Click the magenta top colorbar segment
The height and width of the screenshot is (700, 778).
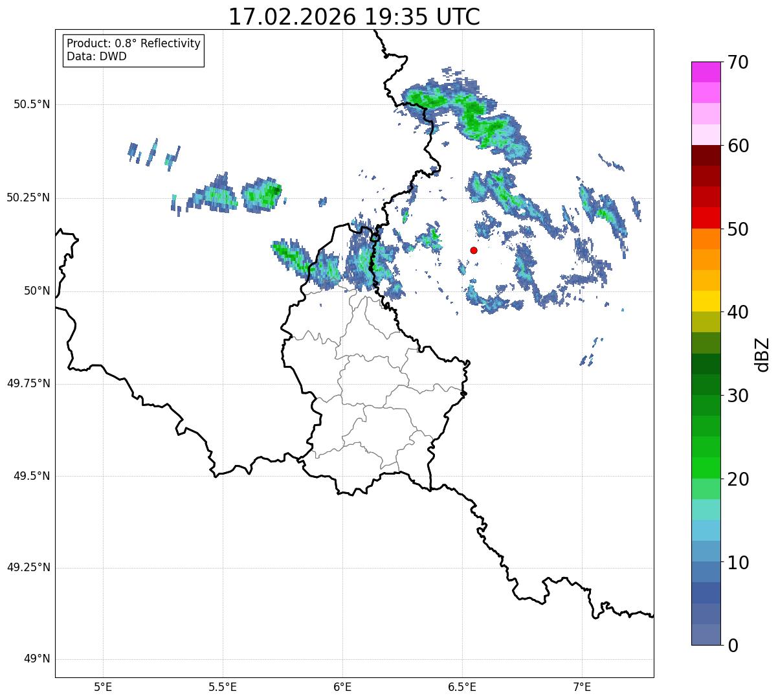[x=706, y=72]
